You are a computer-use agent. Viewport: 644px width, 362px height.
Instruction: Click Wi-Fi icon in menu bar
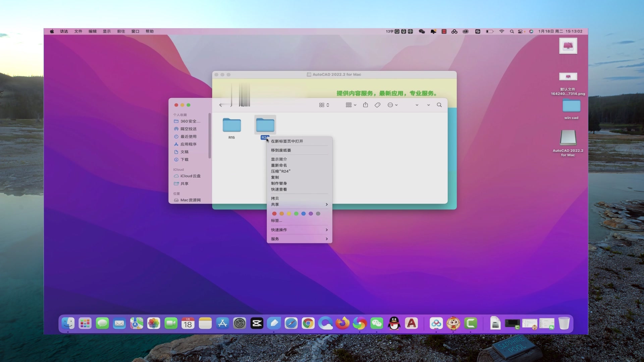pyautogui.click(x=501, y=31)
